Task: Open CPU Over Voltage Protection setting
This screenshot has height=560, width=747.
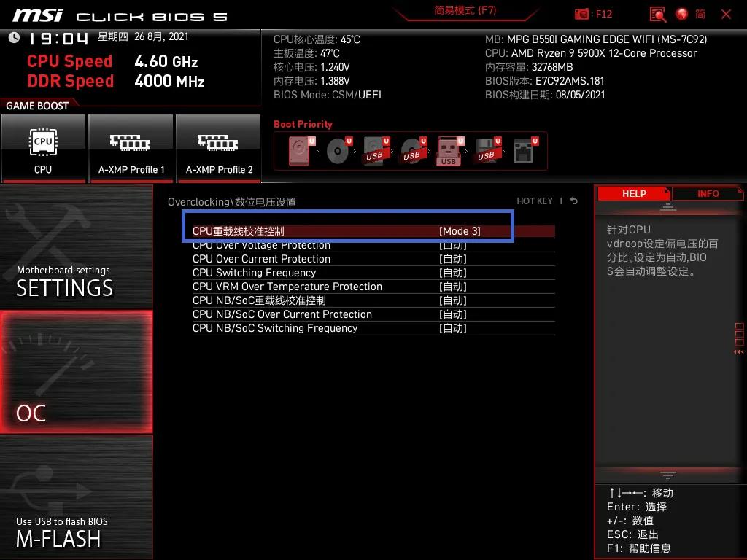Action: (x=348, y=245)
